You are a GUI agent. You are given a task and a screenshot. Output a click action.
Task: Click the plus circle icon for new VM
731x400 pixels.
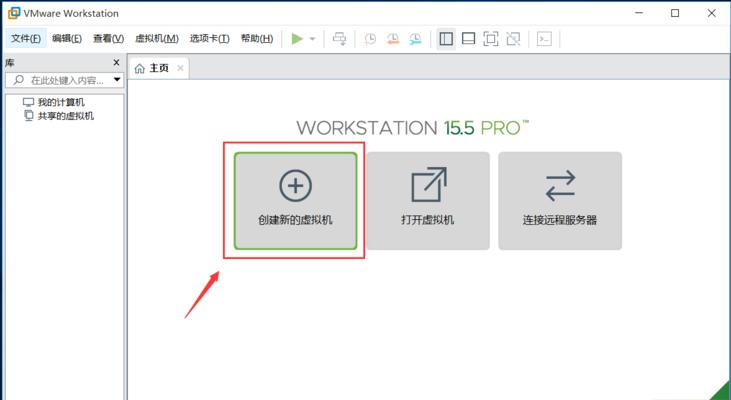(296, 186)
